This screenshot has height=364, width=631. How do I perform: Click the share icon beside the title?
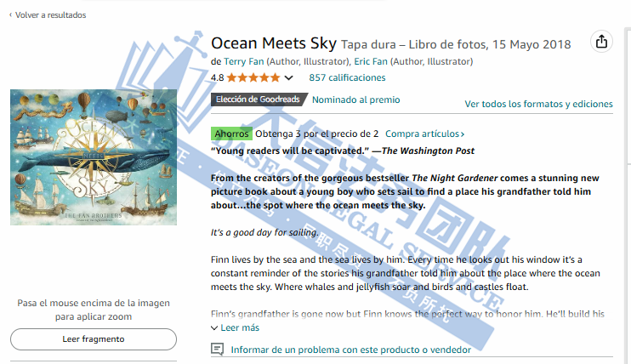[x=601, y=42]
